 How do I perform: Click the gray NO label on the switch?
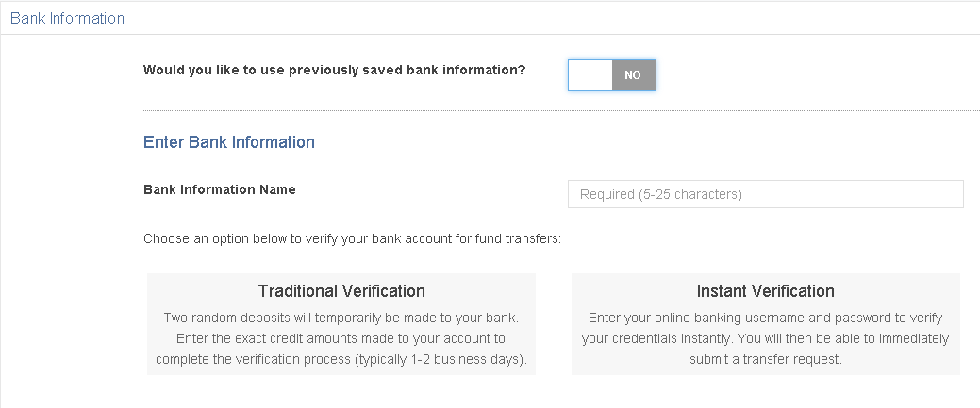(633, 74)
